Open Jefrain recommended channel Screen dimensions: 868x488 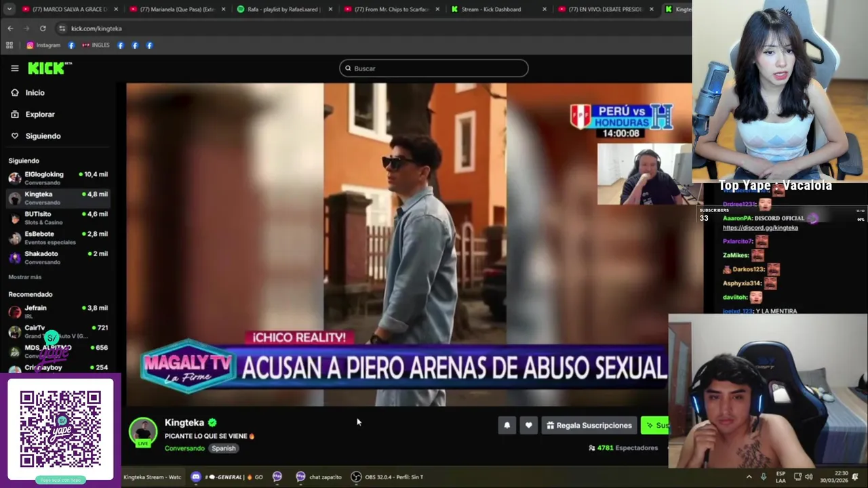(x=60, y=312)
